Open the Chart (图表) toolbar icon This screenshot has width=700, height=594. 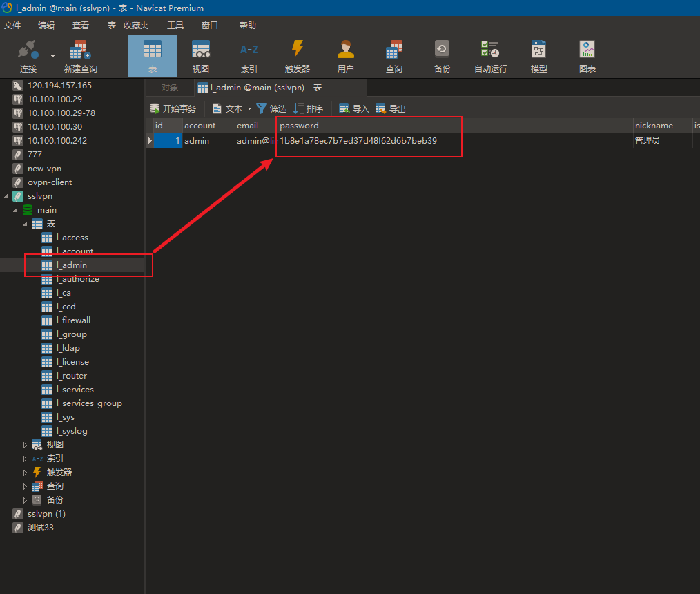pyautogui.click(x=587, y=51)
